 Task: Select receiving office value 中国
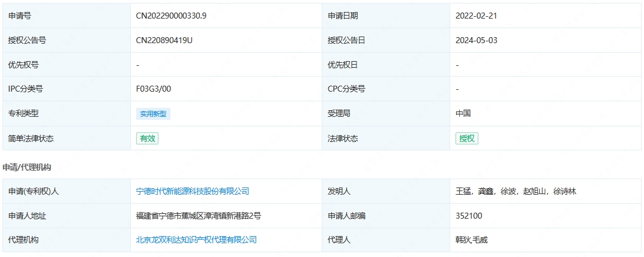point(463,114)
